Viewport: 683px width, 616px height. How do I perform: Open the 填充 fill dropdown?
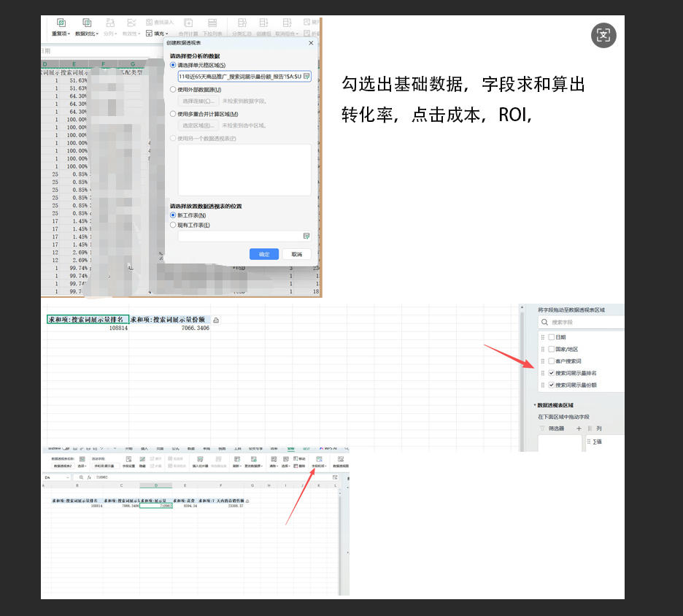click(157, 34)
